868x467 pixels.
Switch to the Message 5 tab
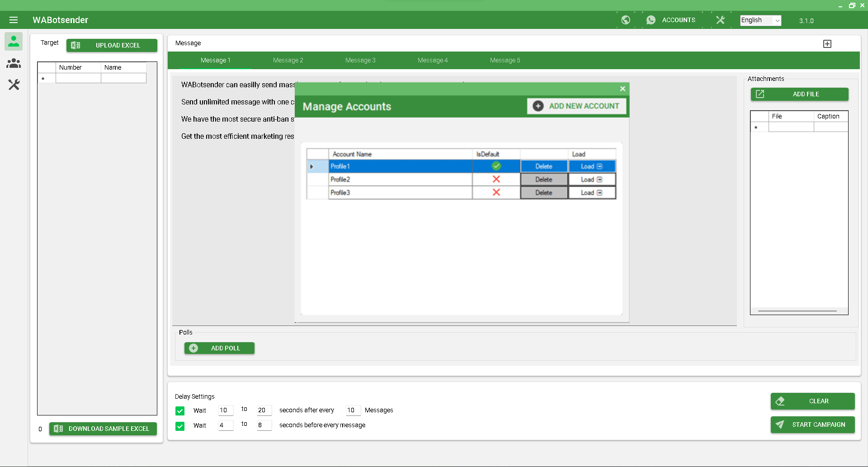tap(505, 60)
